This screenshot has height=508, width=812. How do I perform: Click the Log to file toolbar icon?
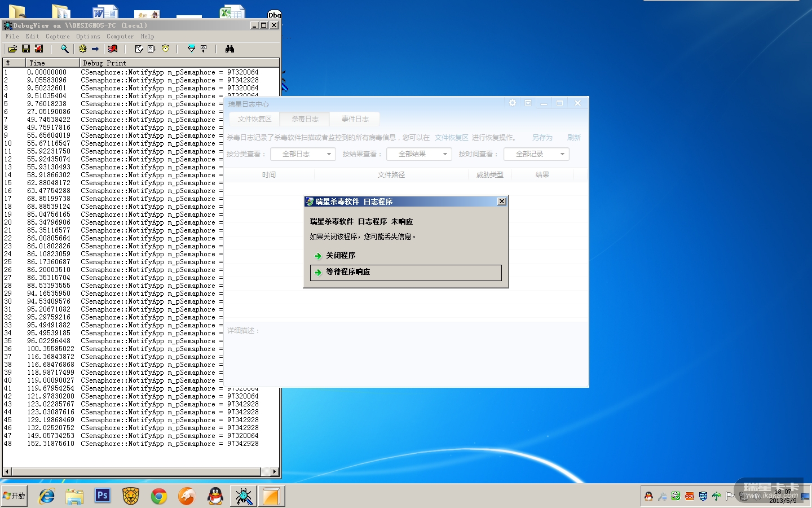[39, 49]
